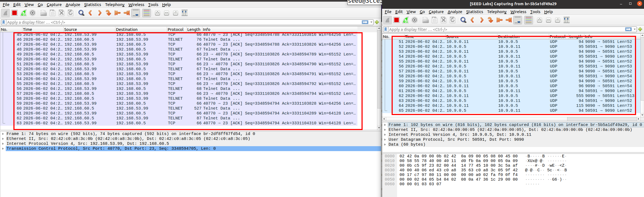This screenshot has width=644, height=197.
Task: Add filter button with plus, left window
Action: (377, 22)
